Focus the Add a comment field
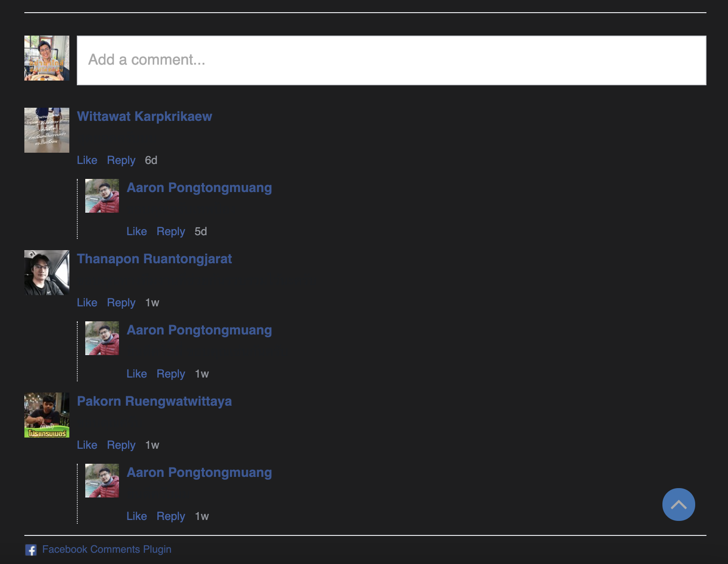Screen dimensions: 728x564 (x=391, y=60)
